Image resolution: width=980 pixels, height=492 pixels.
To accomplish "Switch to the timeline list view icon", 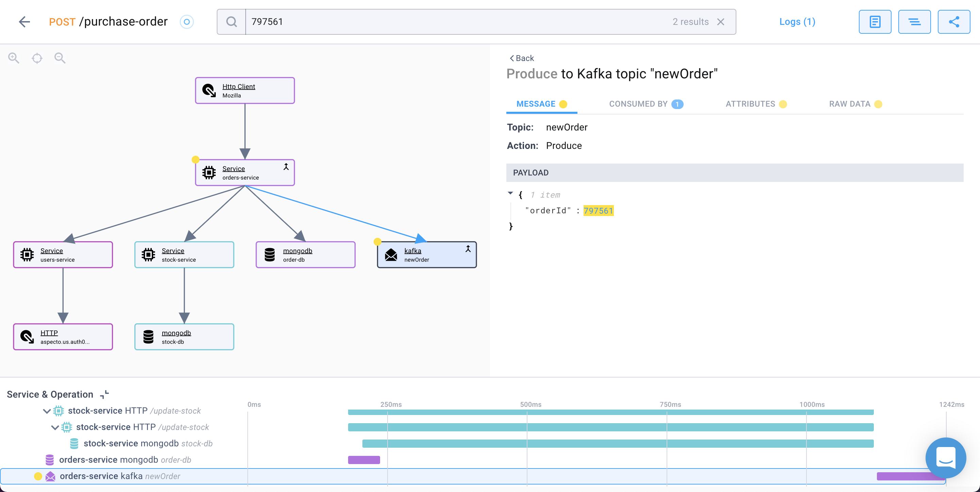I will tap(914, 22).
